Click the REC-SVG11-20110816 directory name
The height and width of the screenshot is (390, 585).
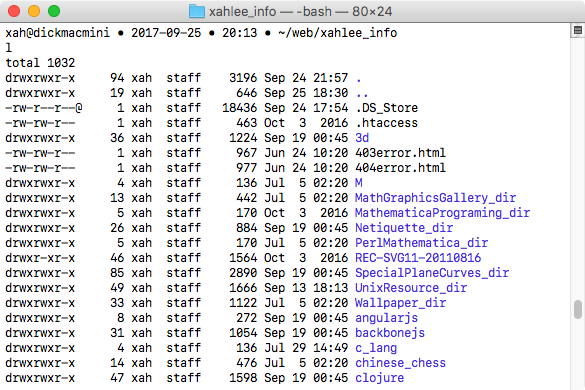[x=418, y=258]
